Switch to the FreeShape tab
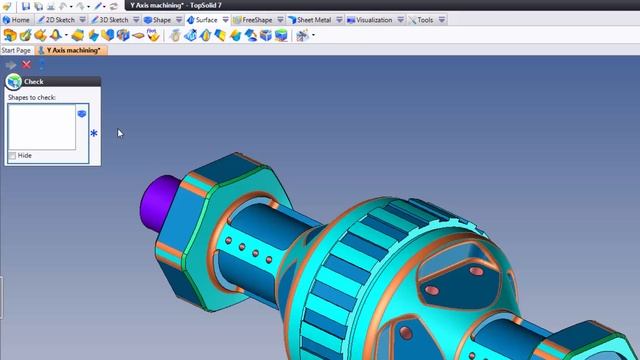The height and width of the screenshot is (360, 640). 253,20
